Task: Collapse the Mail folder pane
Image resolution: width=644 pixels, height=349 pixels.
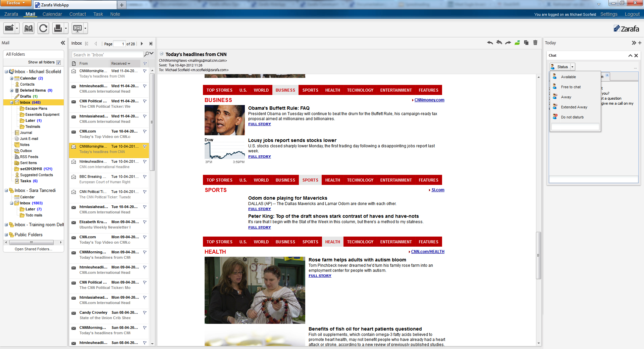Action: coord(63,43)
